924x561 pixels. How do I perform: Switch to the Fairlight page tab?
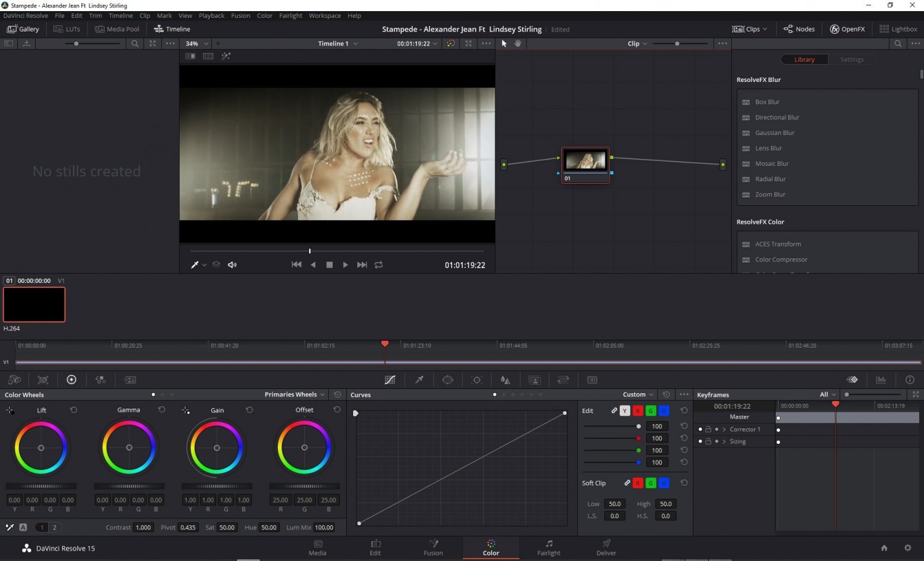[x=549, y=547]
